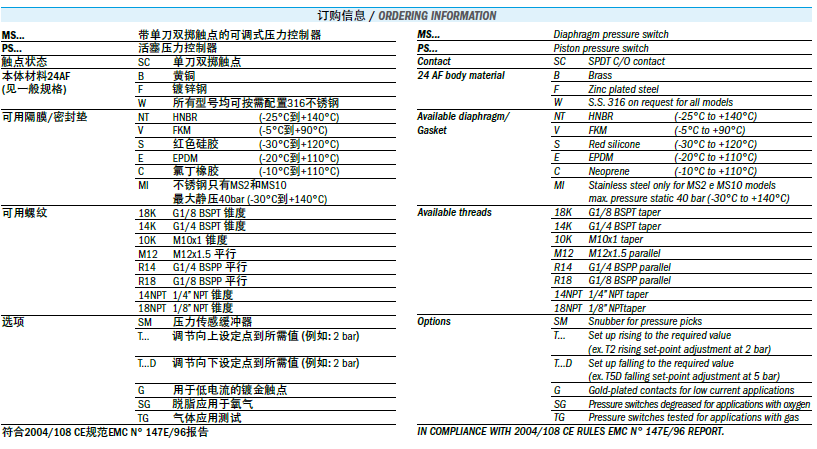
Task: Click 'S.S. 316 on request for all models'
Action: coord(661,103)
